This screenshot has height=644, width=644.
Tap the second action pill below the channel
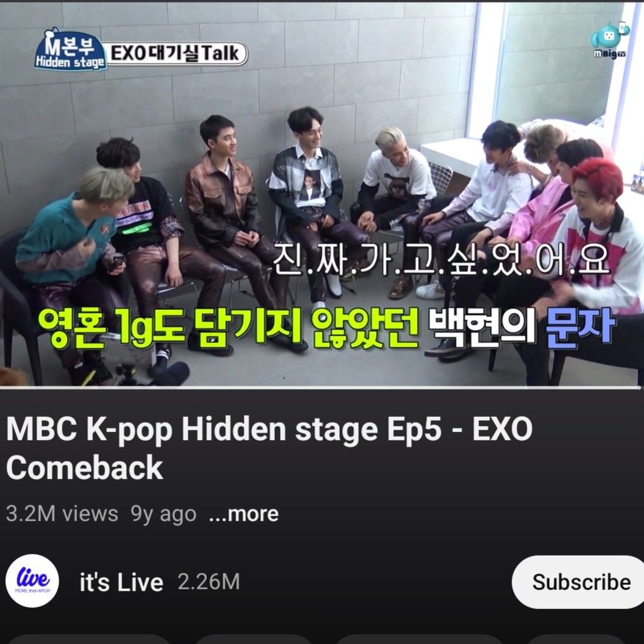point(253,639)
